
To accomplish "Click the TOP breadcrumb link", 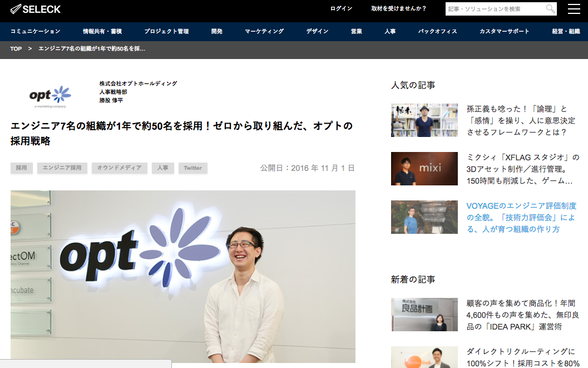I will [16, 49].
